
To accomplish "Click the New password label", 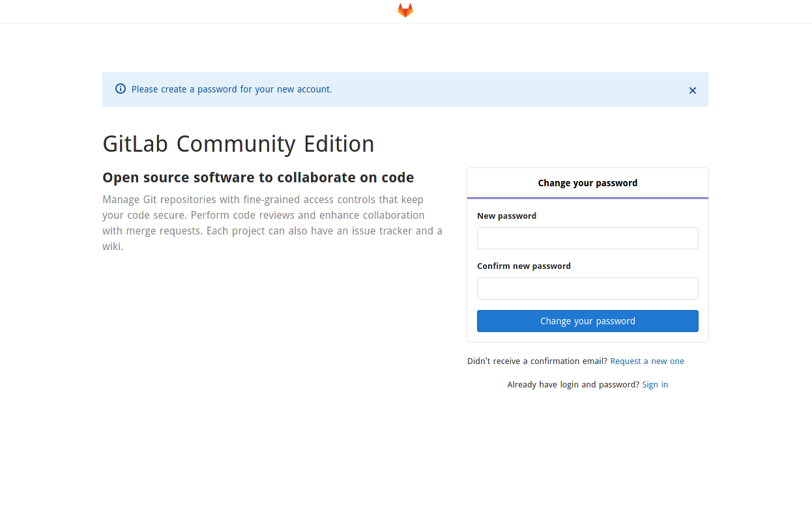I will click(x=506, y=216).
